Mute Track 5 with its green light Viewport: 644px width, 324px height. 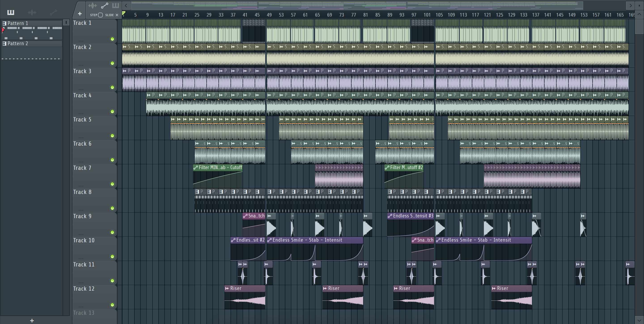[x=112, y=136]
